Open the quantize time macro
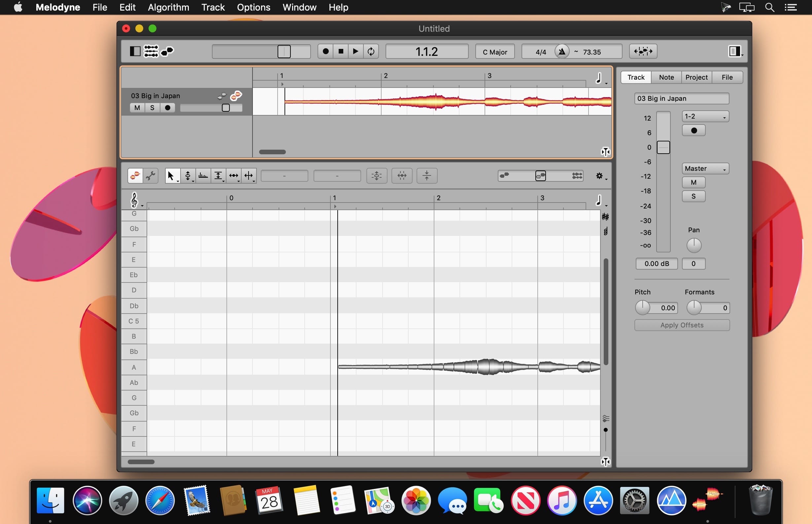Viewport: 812px width, 524px height. (402, 176)
